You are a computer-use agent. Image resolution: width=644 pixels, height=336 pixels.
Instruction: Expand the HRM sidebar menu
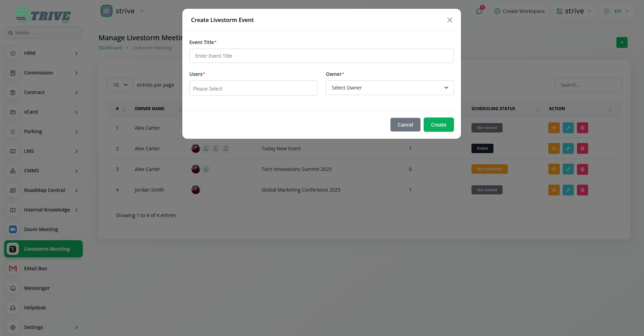pyautogui.click(x=44, y=53)
